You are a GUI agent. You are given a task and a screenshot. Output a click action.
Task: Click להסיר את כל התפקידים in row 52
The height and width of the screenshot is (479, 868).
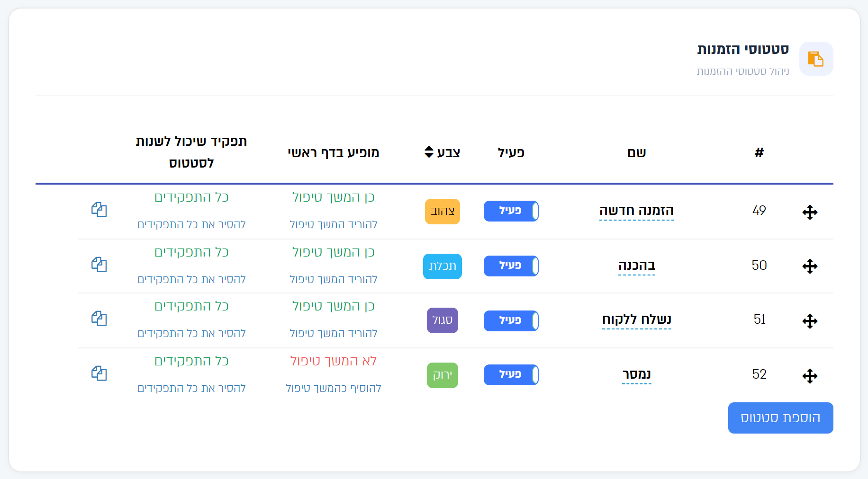pyautogui.click(x=191, y=388)
